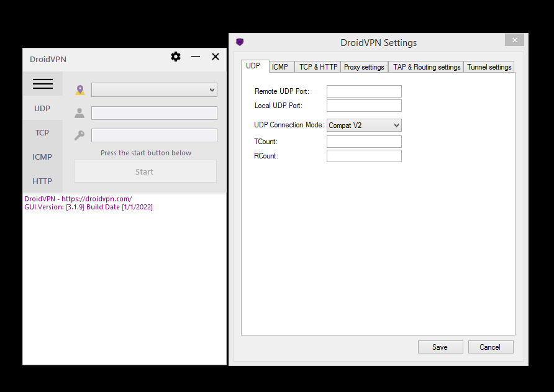Choose HTTP protocol in the sidebar
This screenshot has width=554, height=392.
coord(42,181)
